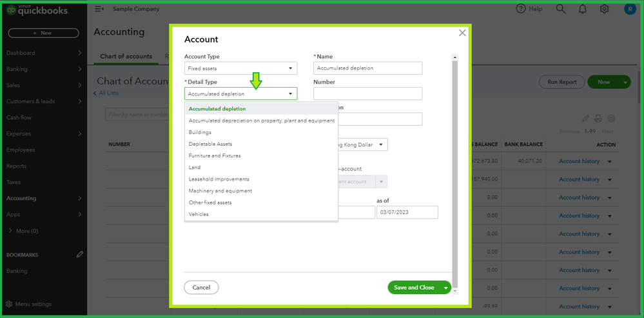The width and height of the screenshot is (644, 318).
Task: Open the settings gear in header
Action: (604, 8)
